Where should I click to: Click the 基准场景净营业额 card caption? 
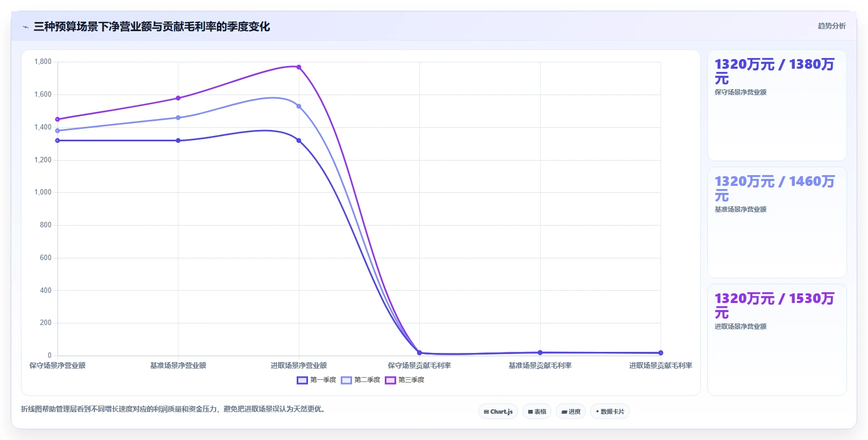741,210
